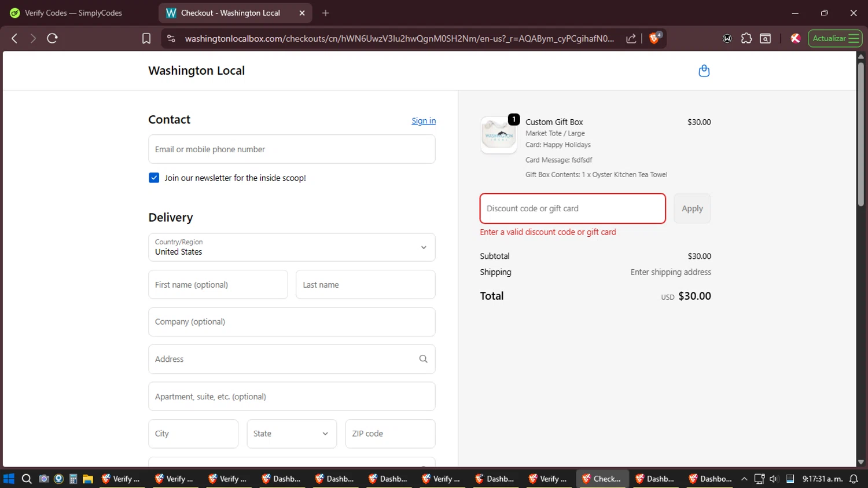Click the scrollbar down arrow
The width and height of the screenshot is (868, 488).
(861, 462)
